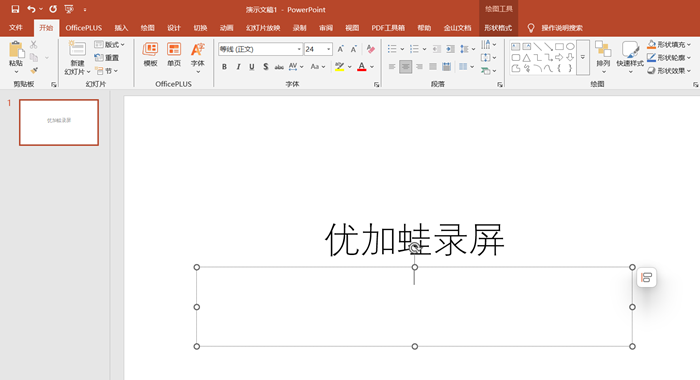Image resolution: width=700 pixels, height=380 pixels.
Task: Open Quick Styles (快速样式)
Action: (630, 54)
